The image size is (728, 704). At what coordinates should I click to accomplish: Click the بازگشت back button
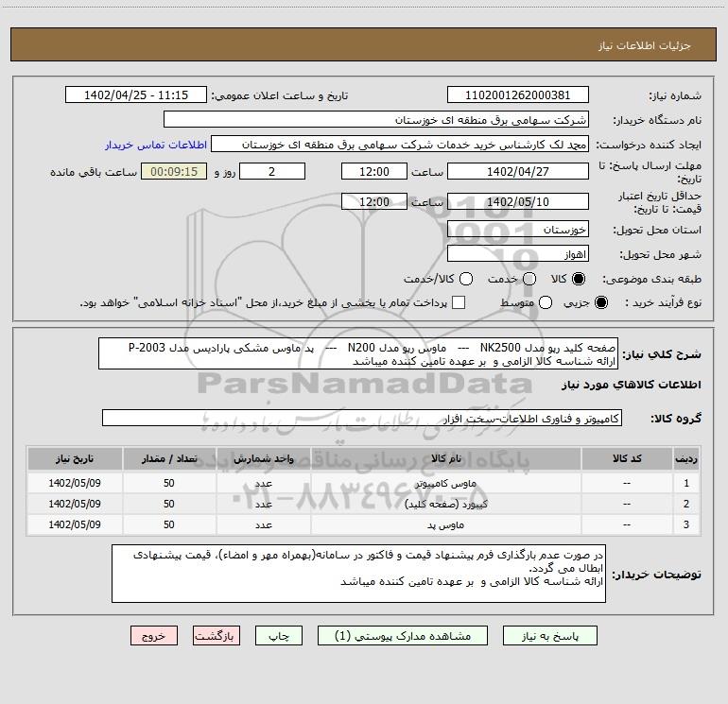coord(217,635)
